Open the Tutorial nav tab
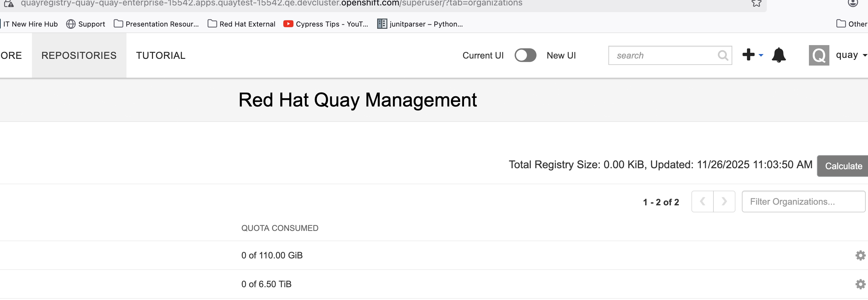 click(161, 55)
